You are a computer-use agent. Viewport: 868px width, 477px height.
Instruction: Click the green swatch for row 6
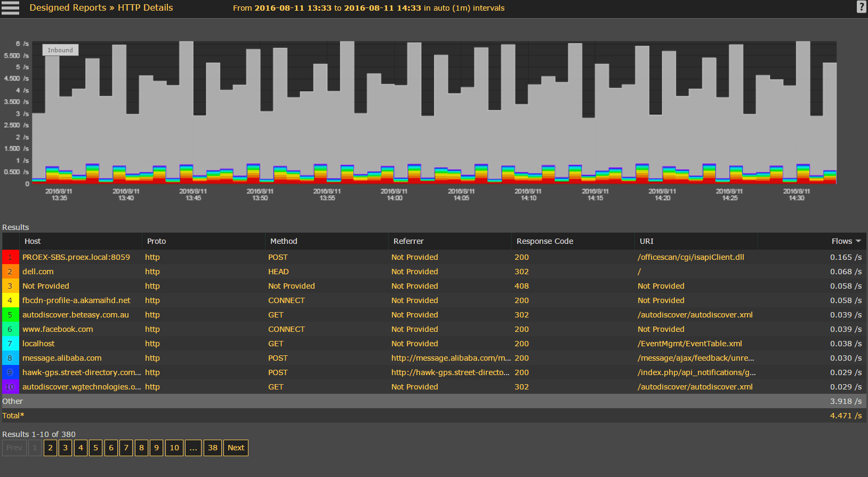click(x=10, y=329)
